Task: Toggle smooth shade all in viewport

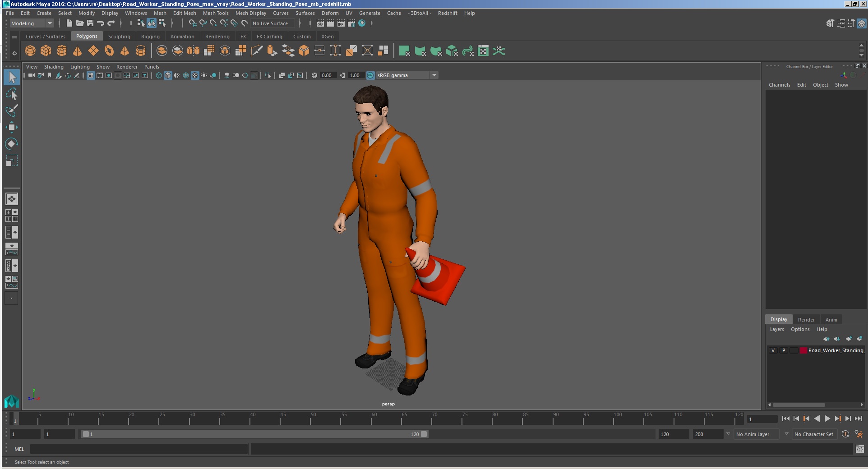Action: [168, 75]
